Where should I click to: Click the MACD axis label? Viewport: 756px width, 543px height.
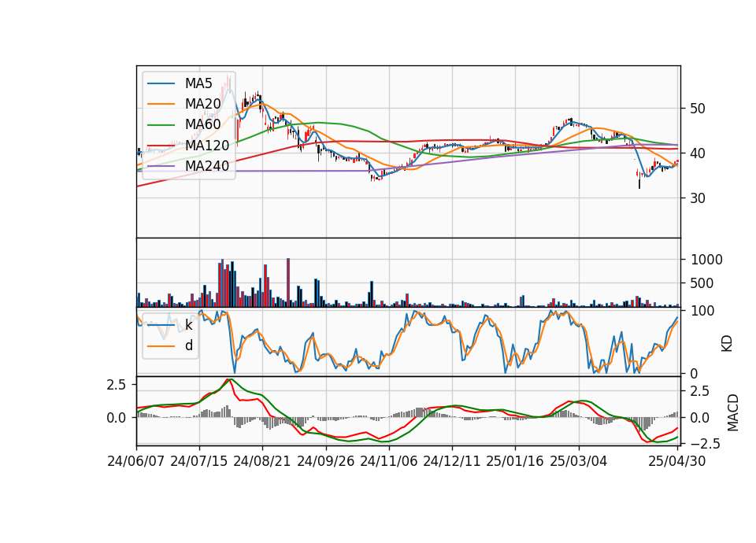pos(733,412)
